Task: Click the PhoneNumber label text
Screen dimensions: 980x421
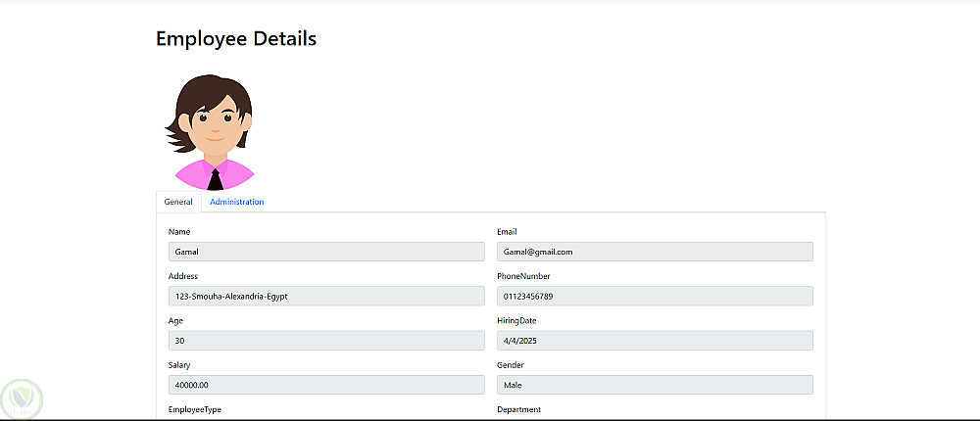Action: coord(523,276)
